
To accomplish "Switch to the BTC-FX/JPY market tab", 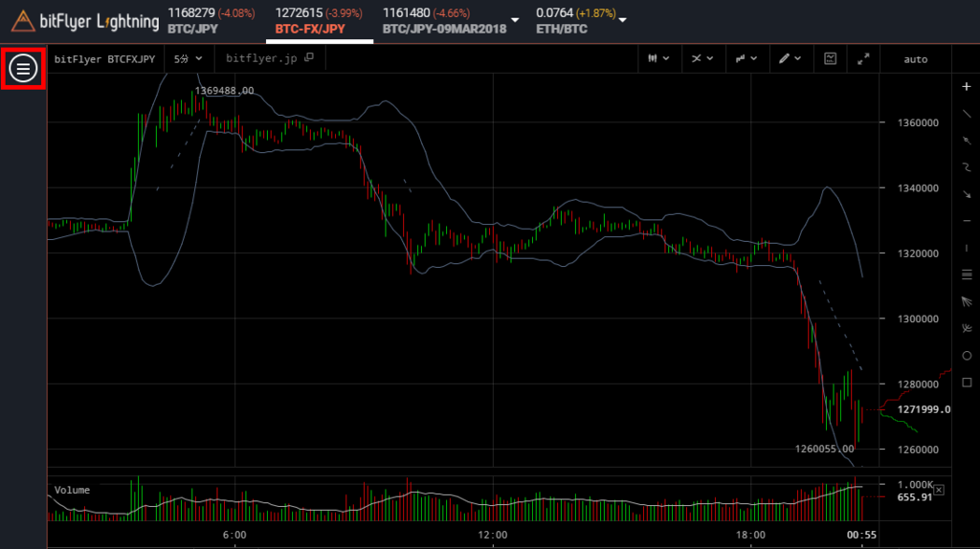I will (319, 21).
